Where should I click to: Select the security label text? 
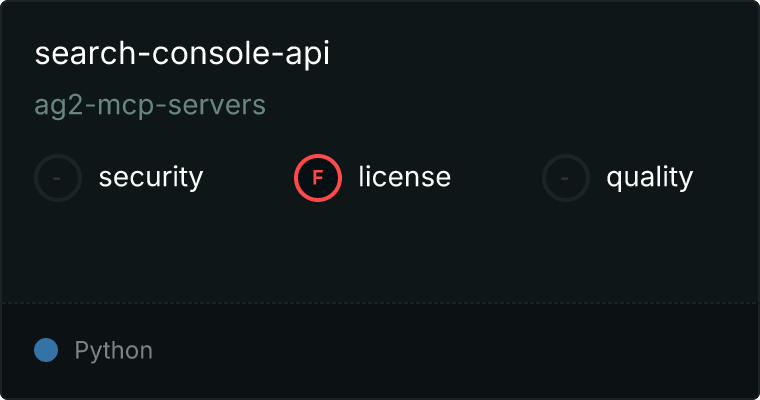[150, 178]
